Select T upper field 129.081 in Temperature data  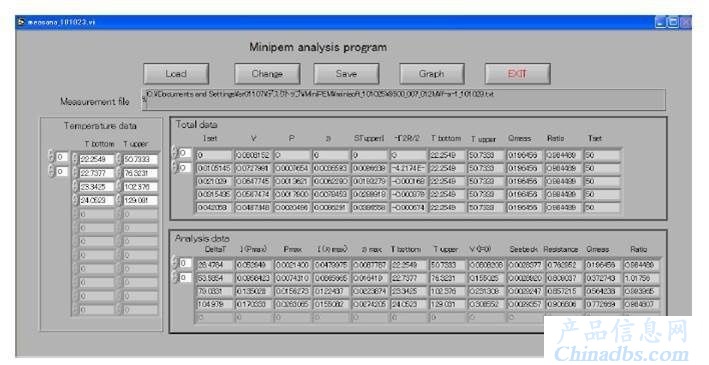point(140,200)
